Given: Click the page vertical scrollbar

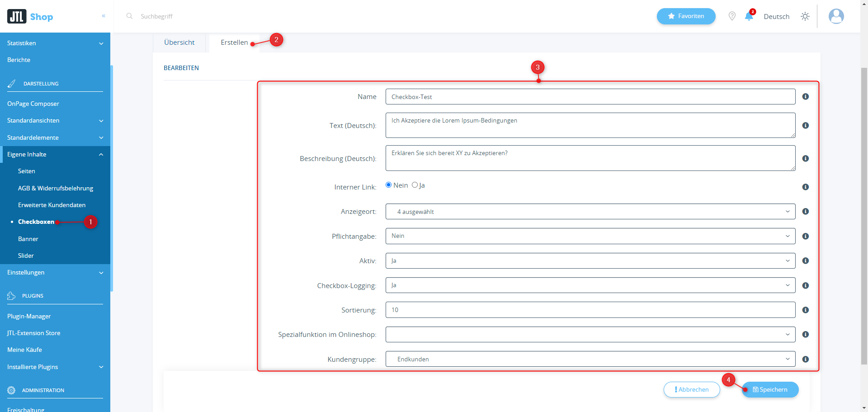Looking at the screenshot, I should (864, 216).
